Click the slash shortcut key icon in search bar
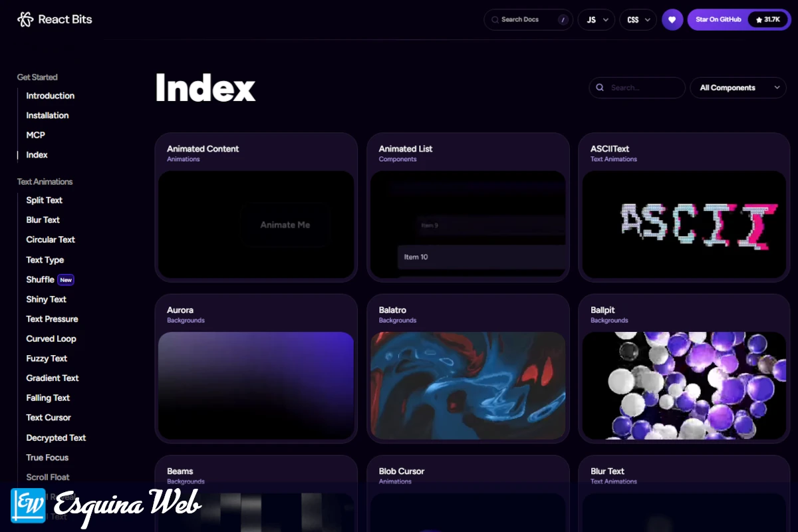Image resolution: width=798 pixels, height=532 pixels. pos(565,20)
